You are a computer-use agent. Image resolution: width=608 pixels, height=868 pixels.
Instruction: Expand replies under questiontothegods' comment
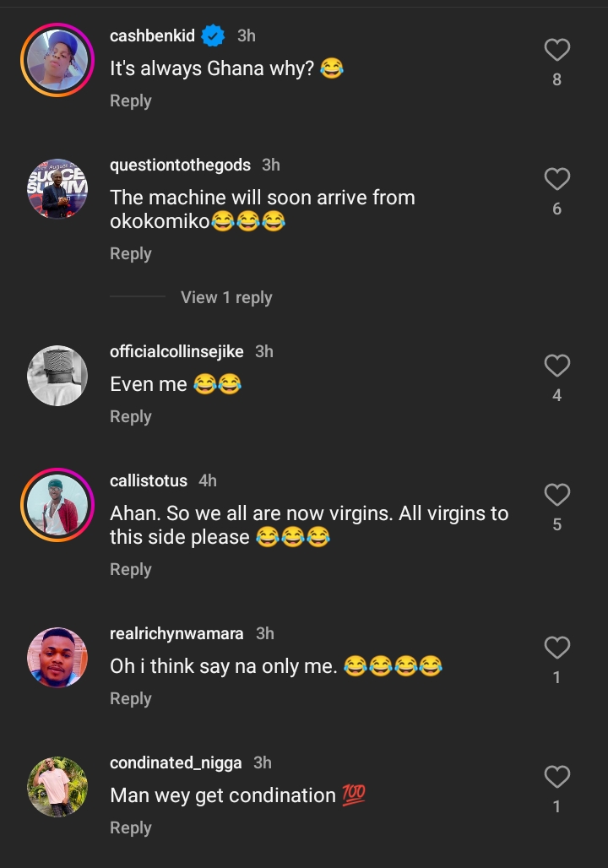[225, 297]
